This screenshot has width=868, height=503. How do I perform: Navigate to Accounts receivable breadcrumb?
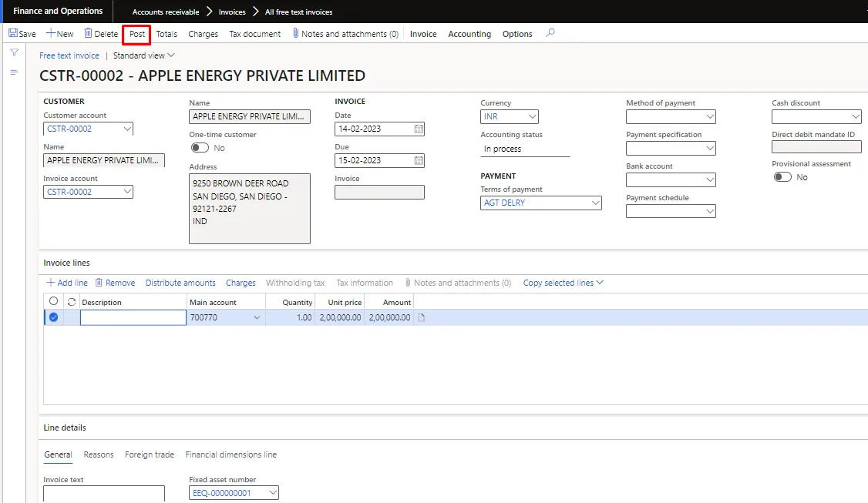(x=166, y=12)
